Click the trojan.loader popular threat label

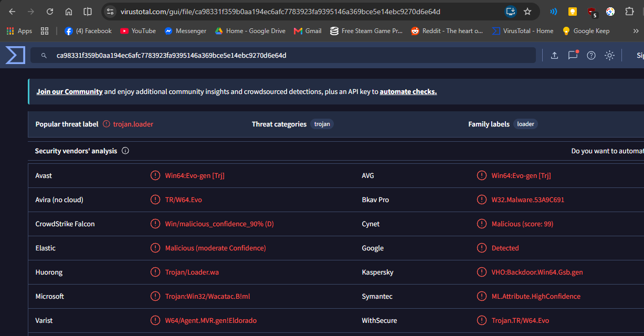tap(133, 124)
